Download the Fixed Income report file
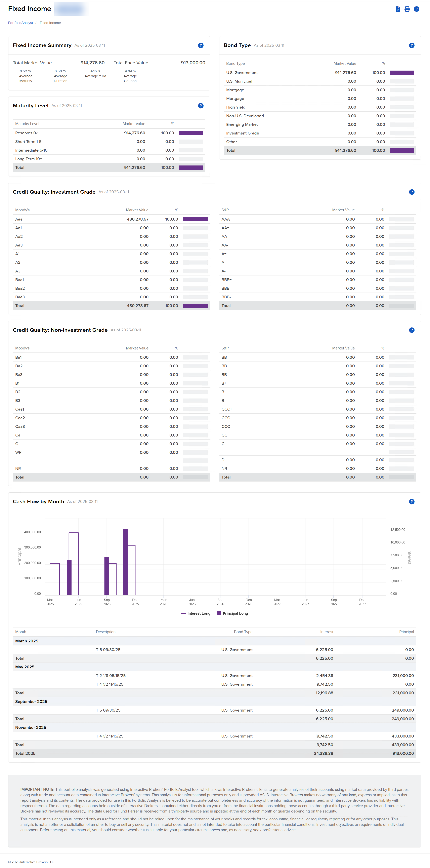 tap(398, 9)
